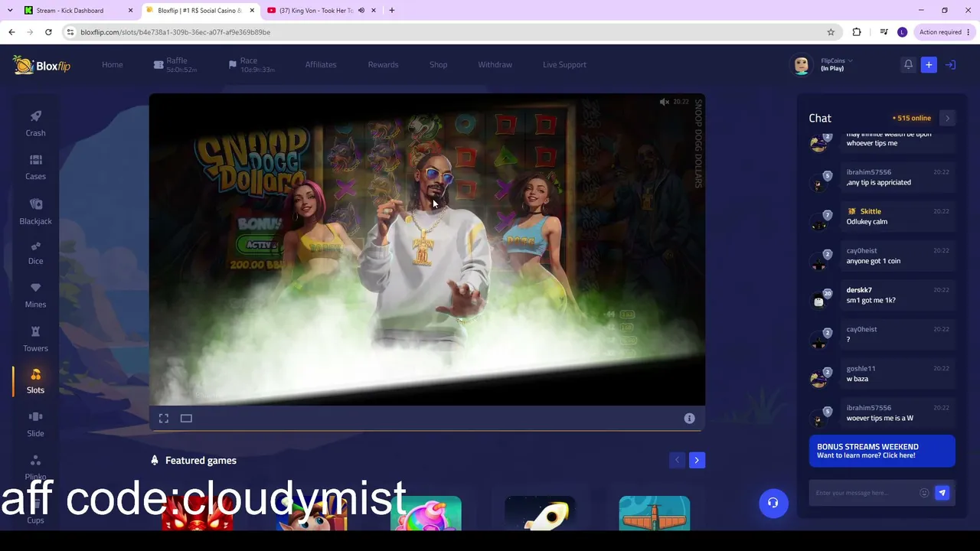
Task: Open a new browser tab
Action: click(x=392, y=11)
